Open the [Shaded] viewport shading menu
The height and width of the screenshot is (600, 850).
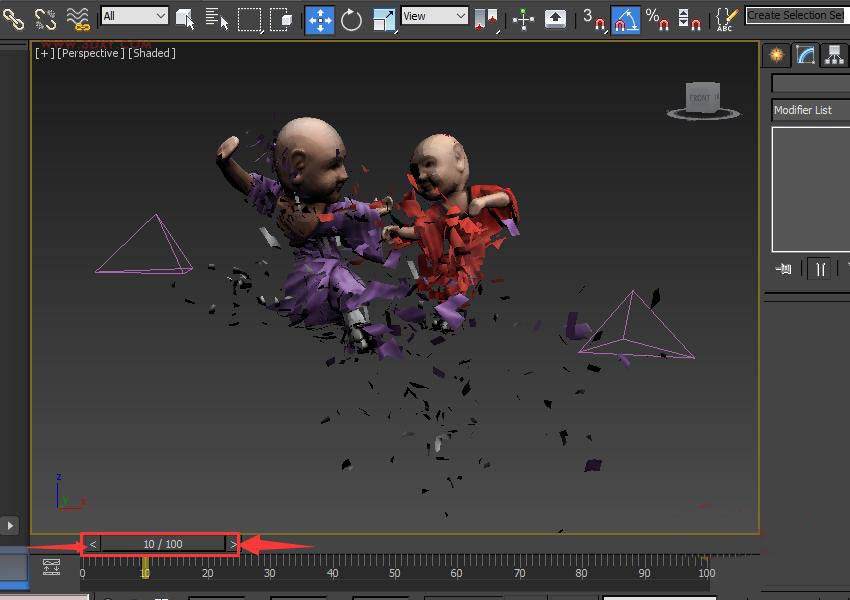[152, 53]
